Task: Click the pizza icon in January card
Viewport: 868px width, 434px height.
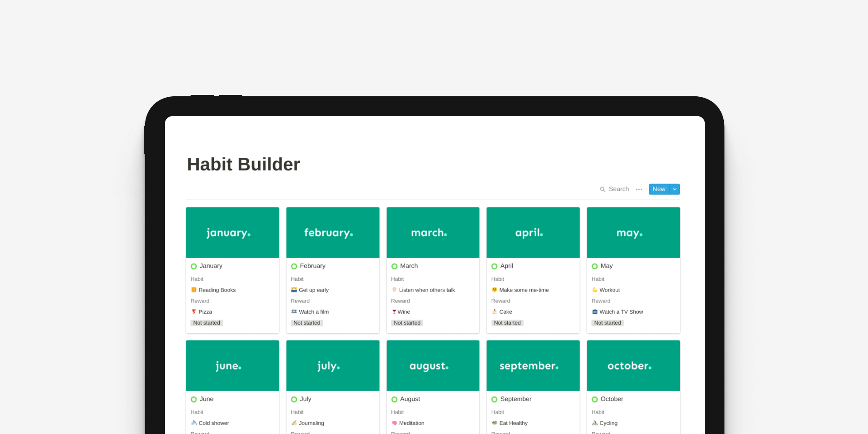Action: click(x=194, y=311)
